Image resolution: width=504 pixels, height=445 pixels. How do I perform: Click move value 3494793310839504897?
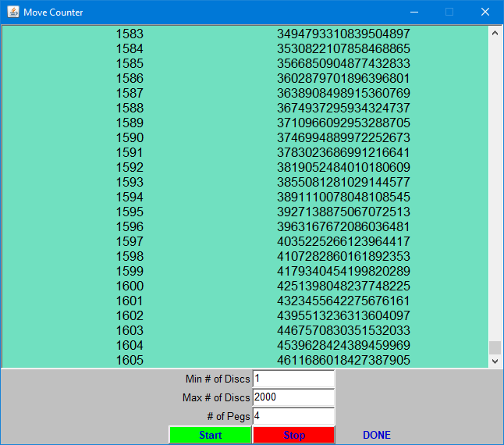(343, 34)
